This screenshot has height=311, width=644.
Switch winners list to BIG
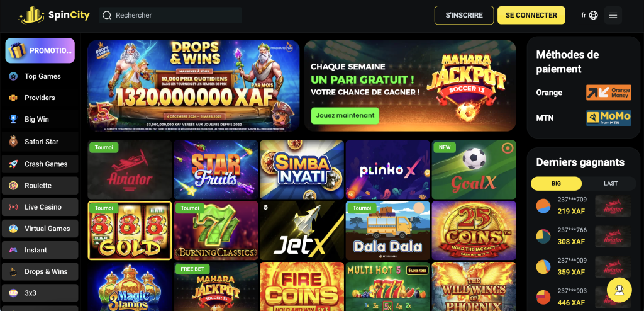(x=556, y=183)
